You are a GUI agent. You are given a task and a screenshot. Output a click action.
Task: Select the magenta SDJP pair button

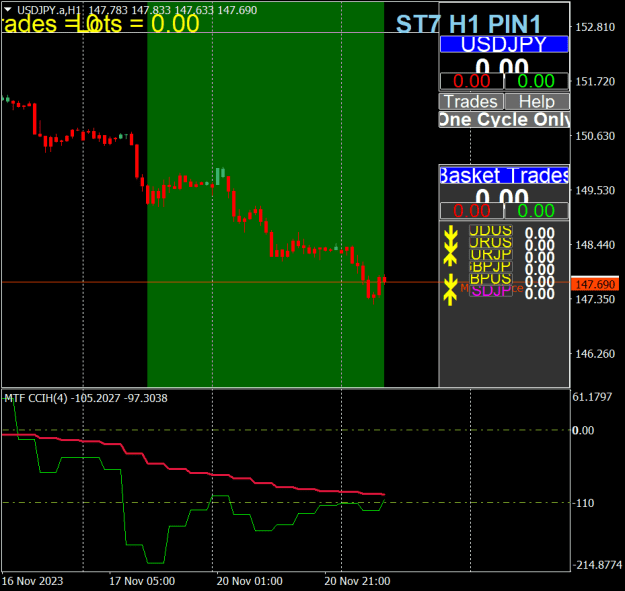click(491, 291)
